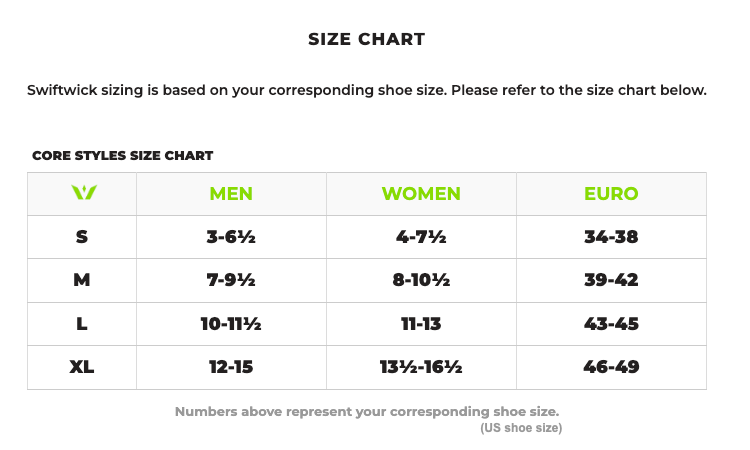Click the CORE STYLES SIZE CHART label
The image size is (750, 450).
coord(122,156)
